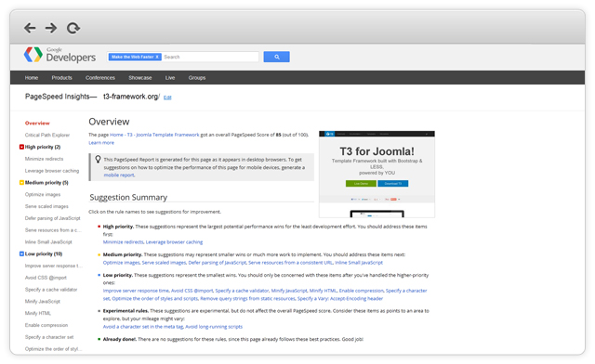Open the Google Developers logo
595x364 pixels.
pos(59,55)
